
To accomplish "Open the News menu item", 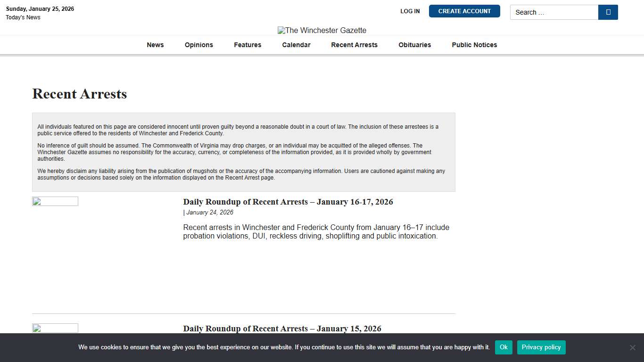I will click(x=155, y=45).
